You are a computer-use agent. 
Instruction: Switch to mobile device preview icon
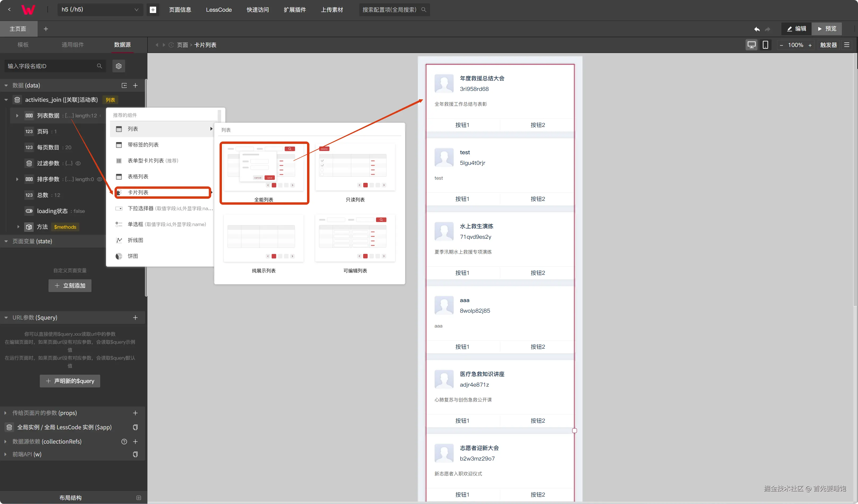coord(765,45)
